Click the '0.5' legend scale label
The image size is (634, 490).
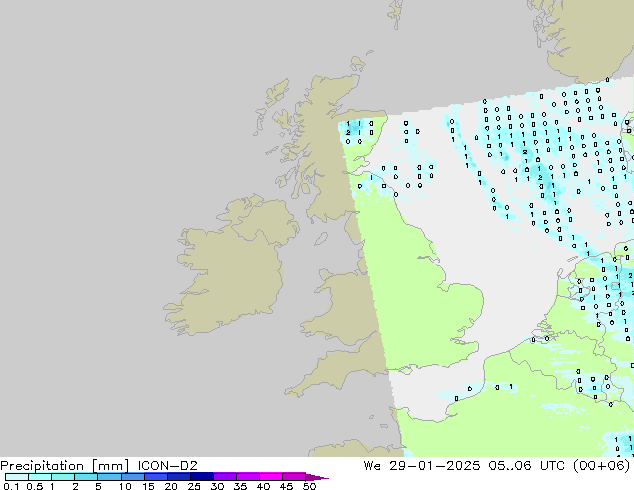coord(35,486)
